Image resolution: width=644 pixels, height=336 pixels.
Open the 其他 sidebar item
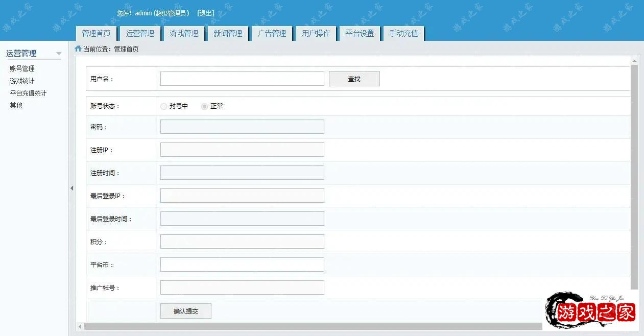coord(16,105)
